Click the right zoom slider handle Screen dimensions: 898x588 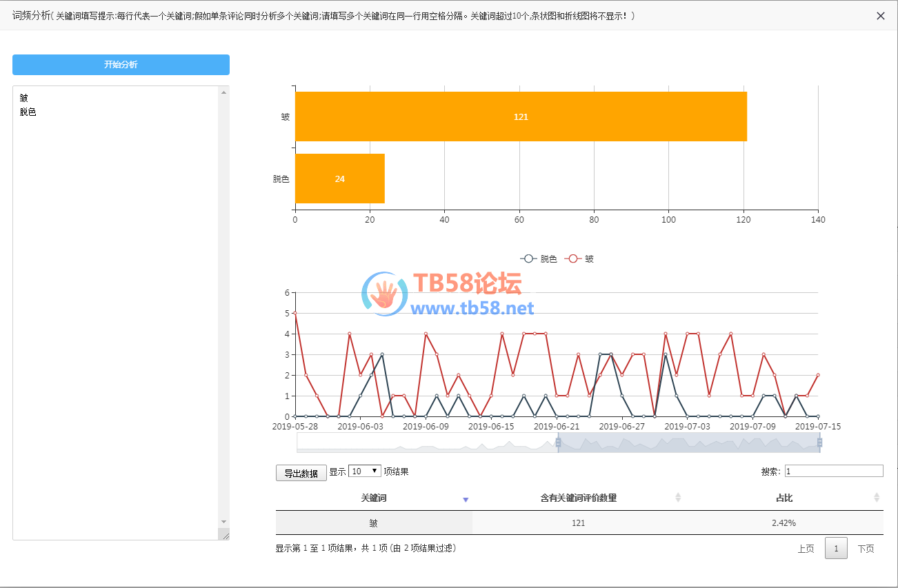(819, 443)
